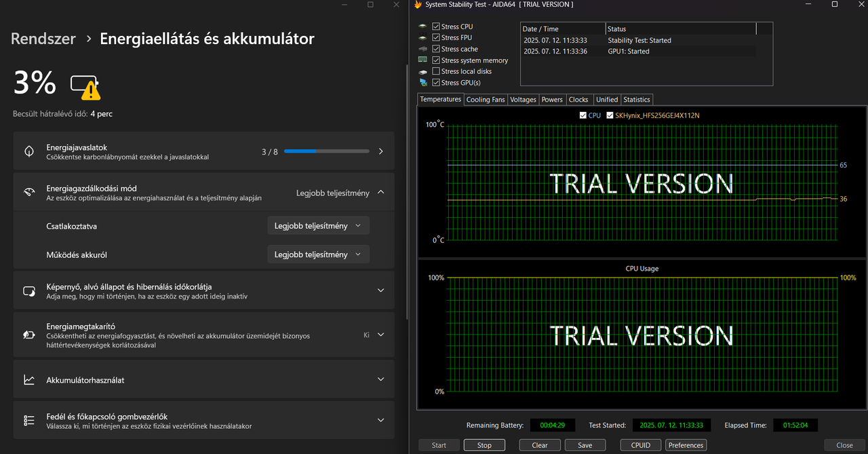Open the Működés akkuról power mode dropdown
Image resolution: width=868 pixels, height=454 pixels.
[318, 254]
